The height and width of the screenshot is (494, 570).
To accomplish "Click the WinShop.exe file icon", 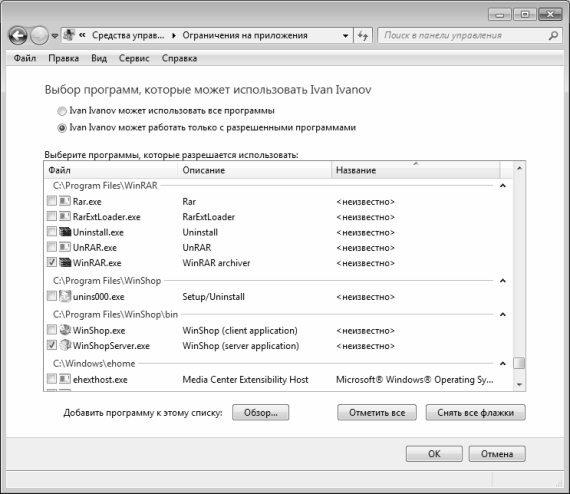I will pos(65,330).
